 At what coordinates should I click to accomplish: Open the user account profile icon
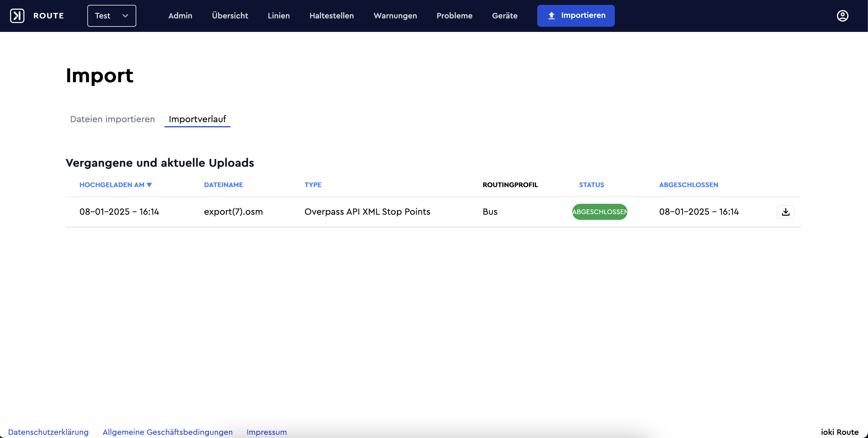point(842,16)
